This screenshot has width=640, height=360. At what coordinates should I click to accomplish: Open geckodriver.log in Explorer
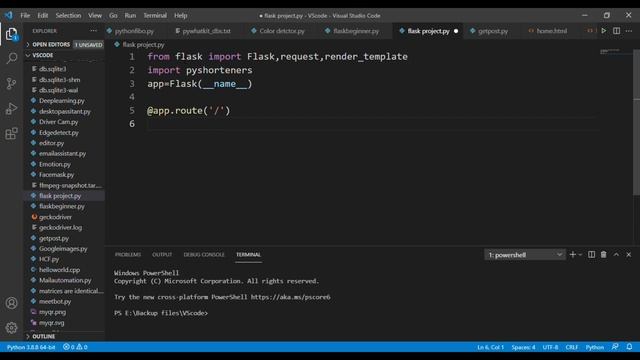60,227
